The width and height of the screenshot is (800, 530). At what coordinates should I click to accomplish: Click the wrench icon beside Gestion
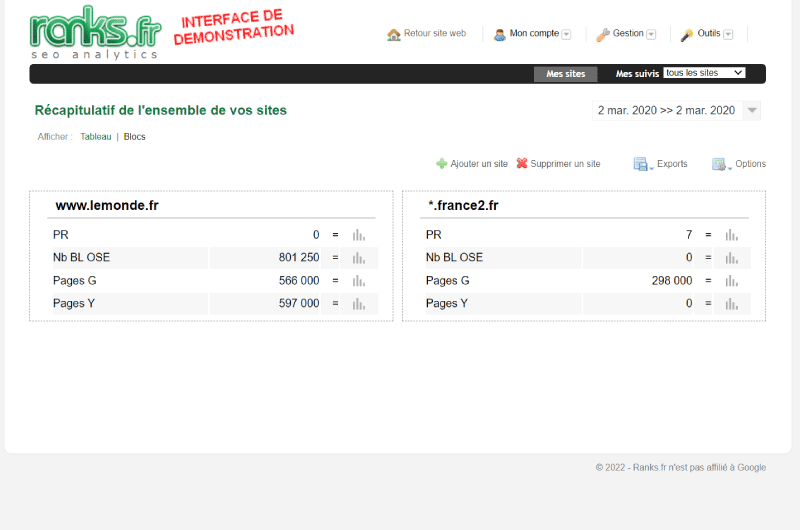tap(603, 34)
